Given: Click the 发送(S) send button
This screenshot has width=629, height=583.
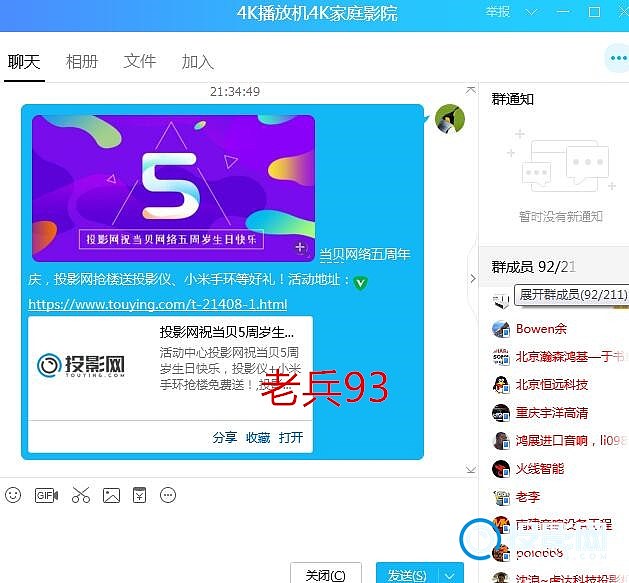Looking at the screenshot, I should click(x=408, y=575).
